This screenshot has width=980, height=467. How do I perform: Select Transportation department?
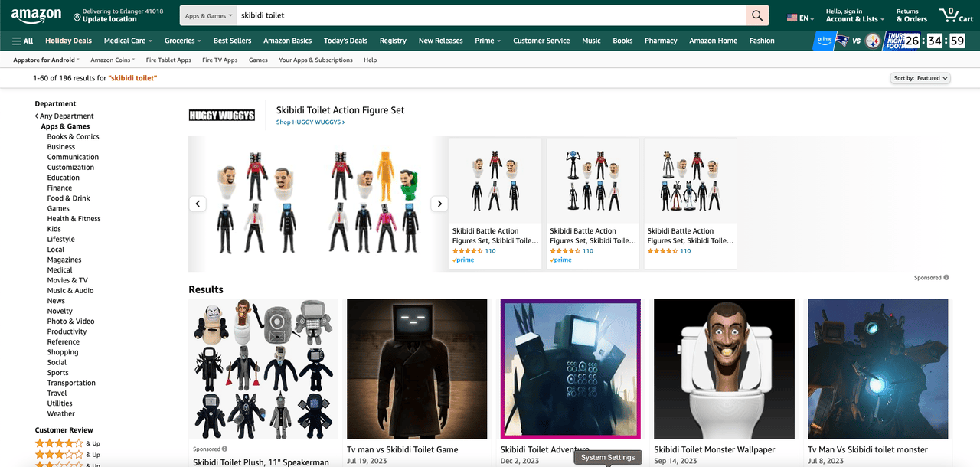(71, 383)
